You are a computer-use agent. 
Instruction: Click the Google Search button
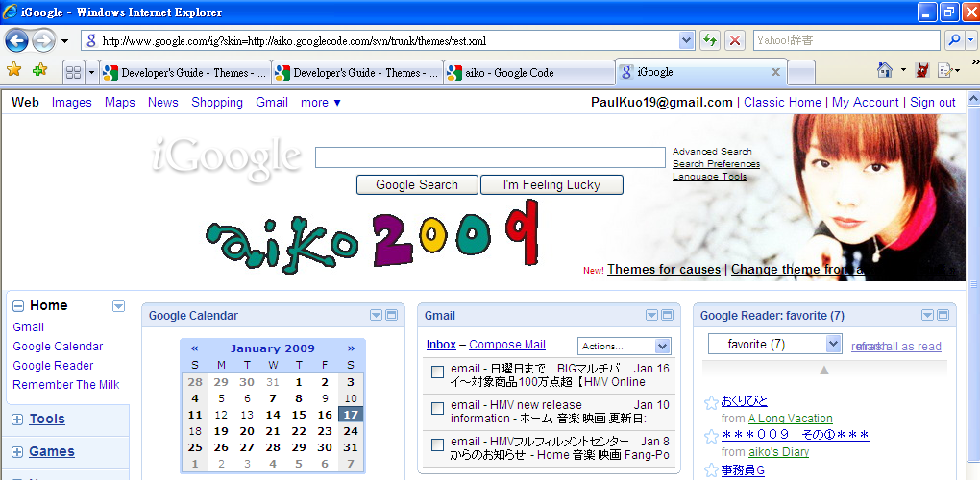coord(417,184)
